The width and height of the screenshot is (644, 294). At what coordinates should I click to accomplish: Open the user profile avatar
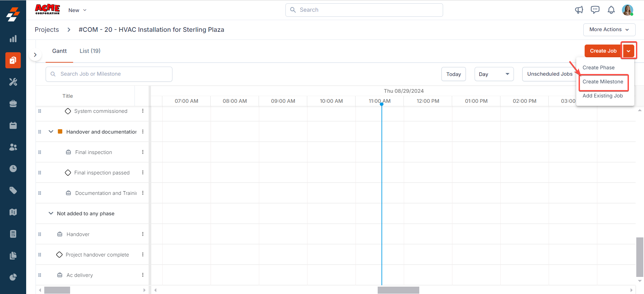pyautogui.click(x=627, y=10)
